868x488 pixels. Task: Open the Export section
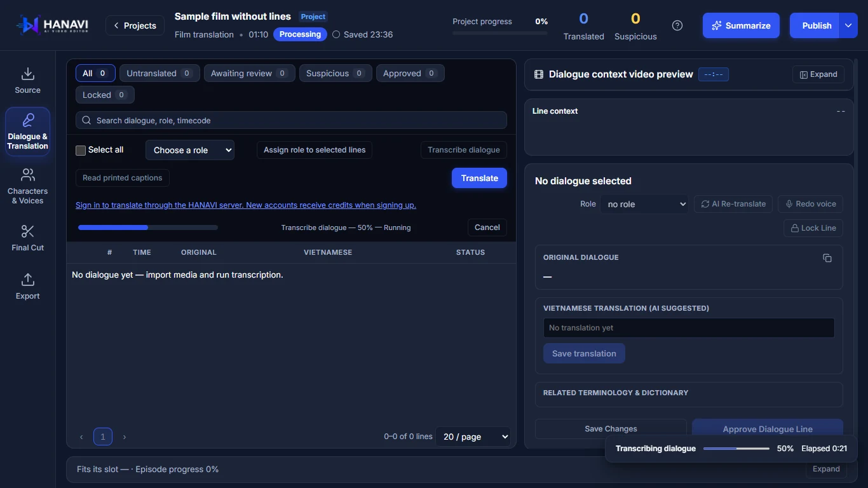(x=27, y=287)
